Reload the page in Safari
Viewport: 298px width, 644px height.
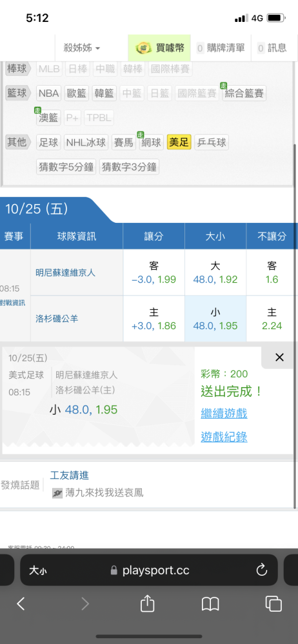pyautogui.click(x=262, y=570)
